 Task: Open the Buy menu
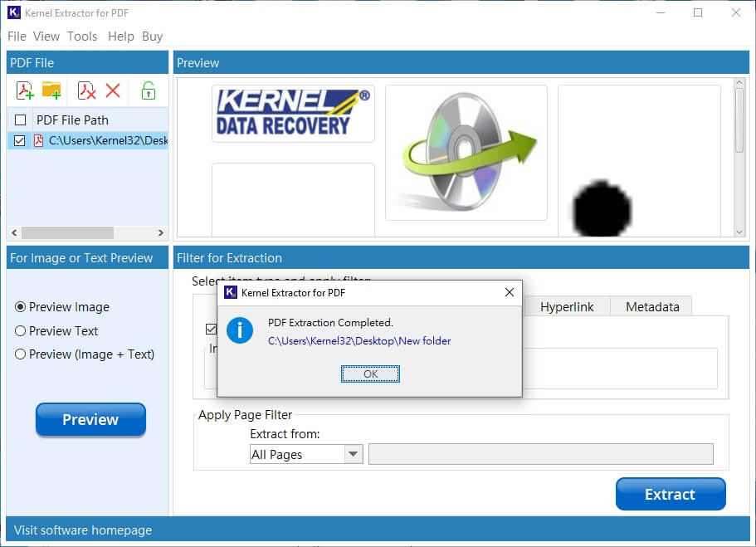click(x=153, y=37)
